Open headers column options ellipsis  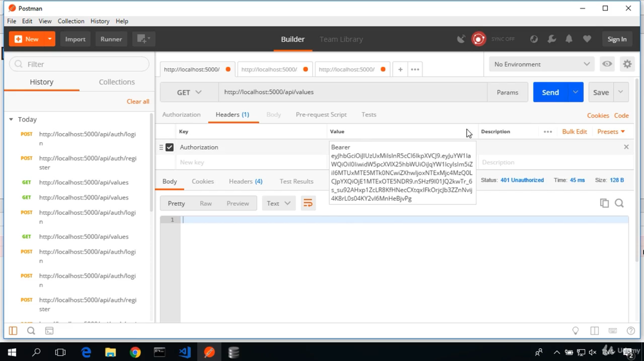[x=547, y=132]
